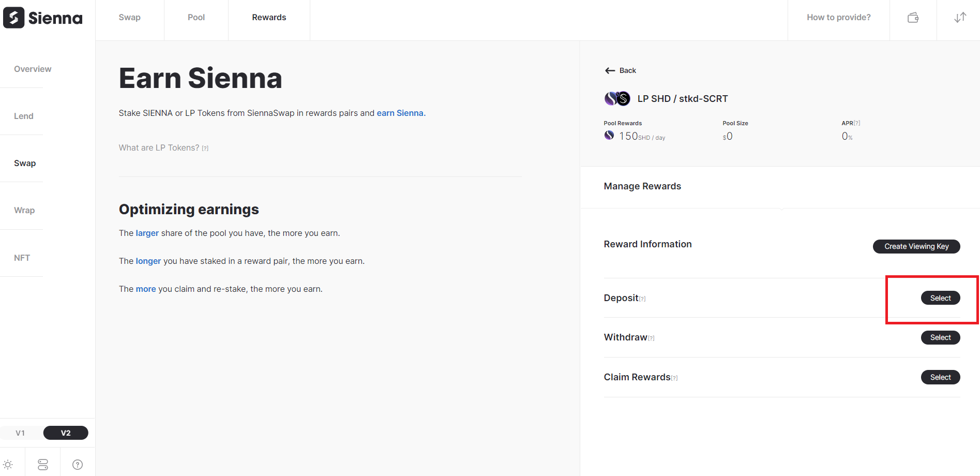
Task: Go to NFT in sidebar
Action: pyautogui.click(x=22, y=258)
